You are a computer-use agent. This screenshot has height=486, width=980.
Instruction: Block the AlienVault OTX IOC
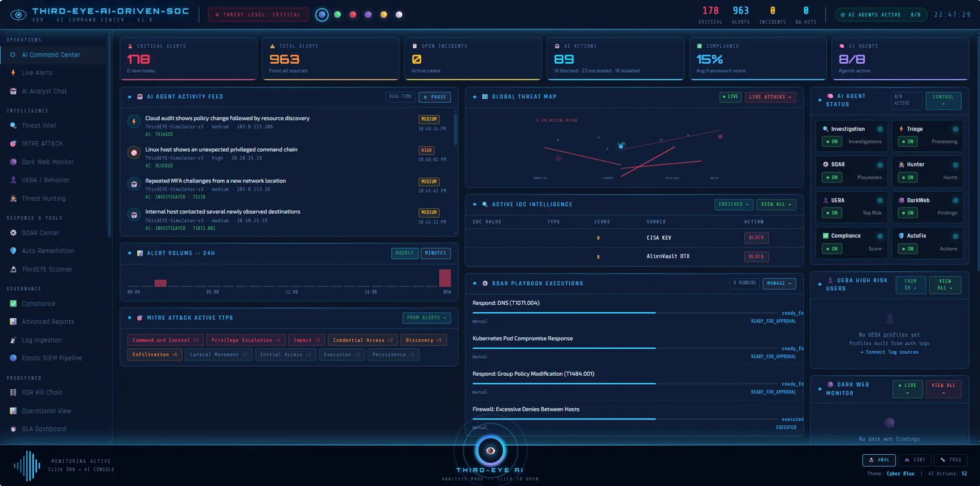click(x=756, y=256)
